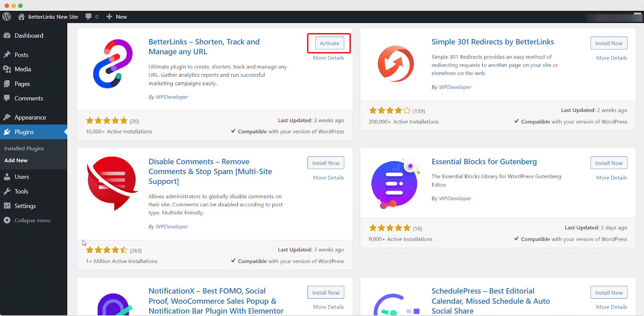644x316 pixels.
Task: Click the WordPress logo in admin bar
Action: (7, 16)
